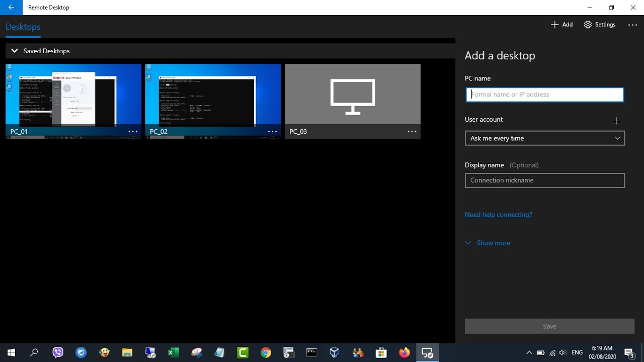The height and width of the screenshot is (362, 644).
Task: Open the User account dropdown
Action: coord(545,138)
